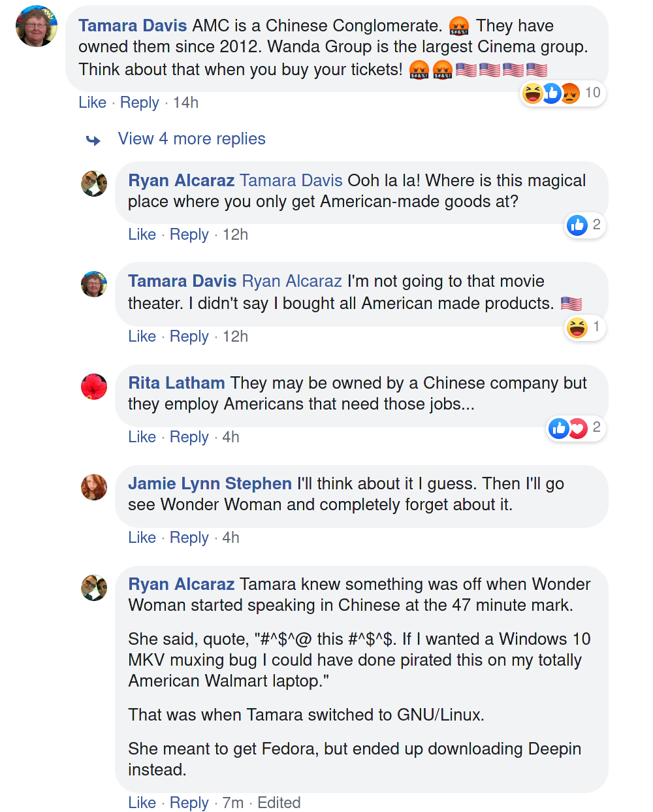This screenshot has width=653, height=812.
Task: Open Jamie Lynn Stephen's profile name link
Action: tap(210, 483)
